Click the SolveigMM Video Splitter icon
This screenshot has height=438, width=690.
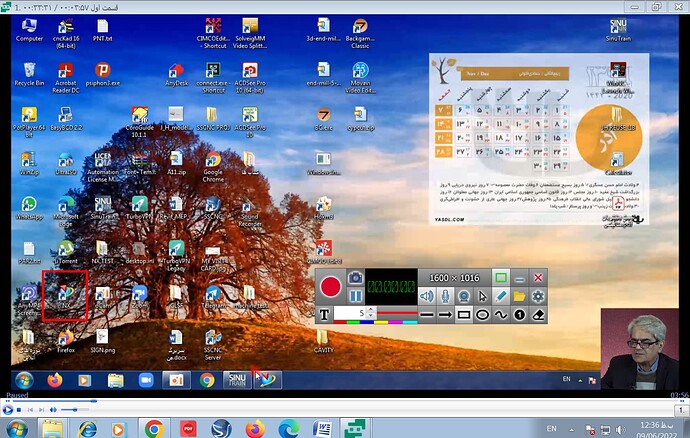(250, 33)
